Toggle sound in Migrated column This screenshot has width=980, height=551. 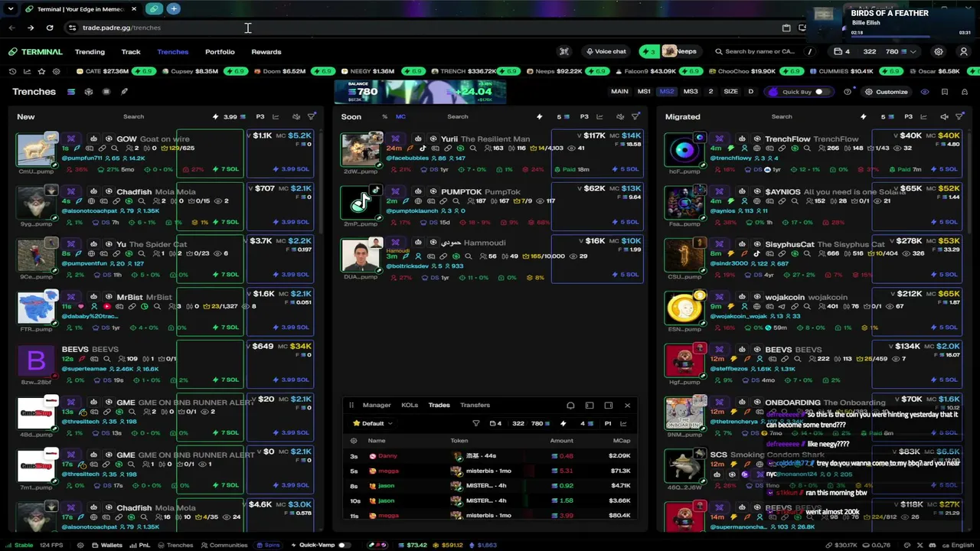point(944,116)
